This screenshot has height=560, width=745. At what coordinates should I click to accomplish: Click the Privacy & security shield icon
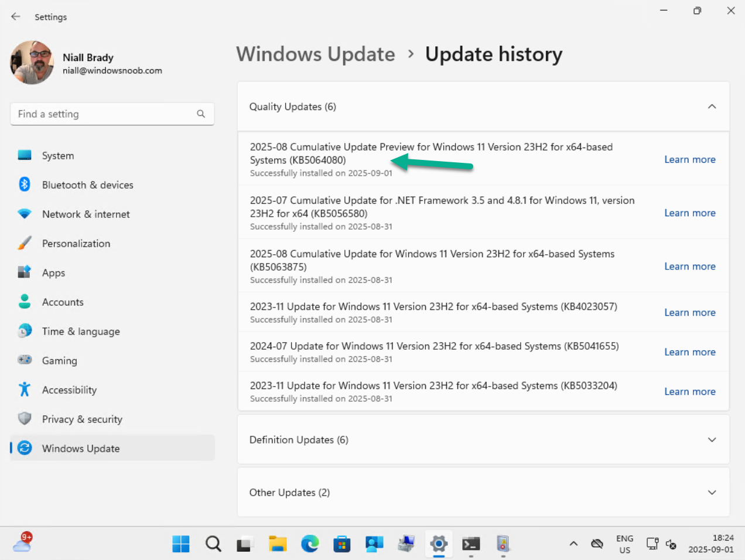click(x=25, y=419)
